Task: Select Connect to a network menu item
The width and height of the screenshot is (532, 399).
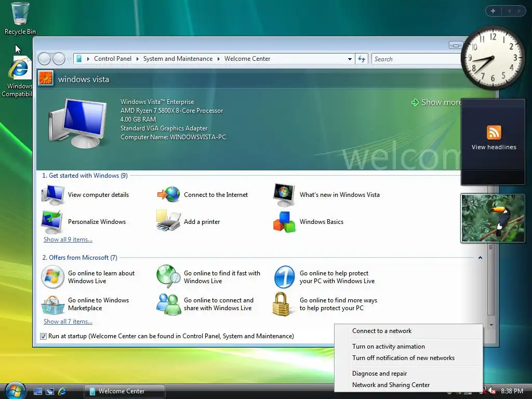Action: 408,331
